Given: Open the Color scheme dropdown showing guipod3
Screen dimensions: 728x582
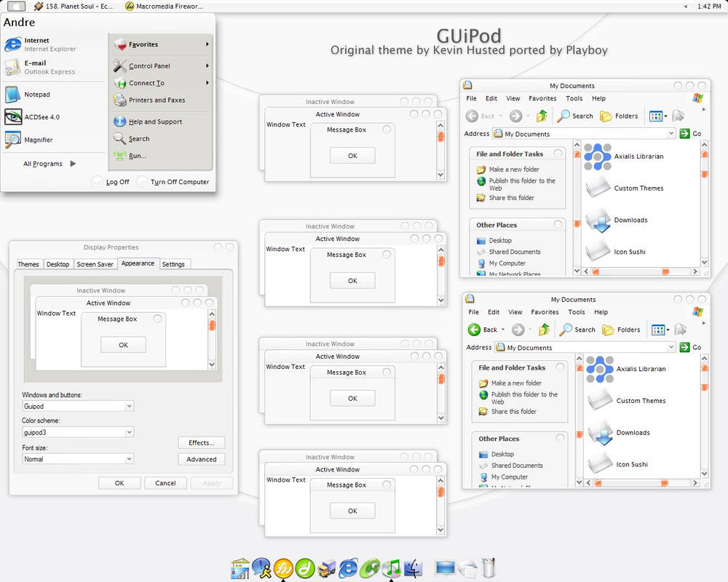Looking at the screenshot, I should (x=129, y=432).
